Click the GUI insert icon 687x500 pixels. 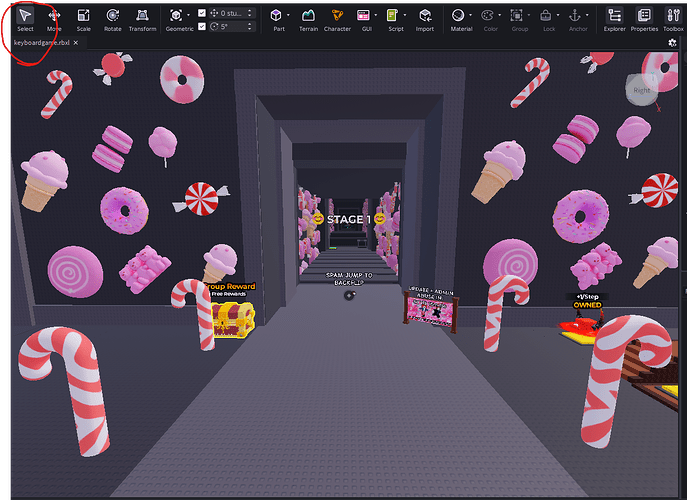(363, 15)
